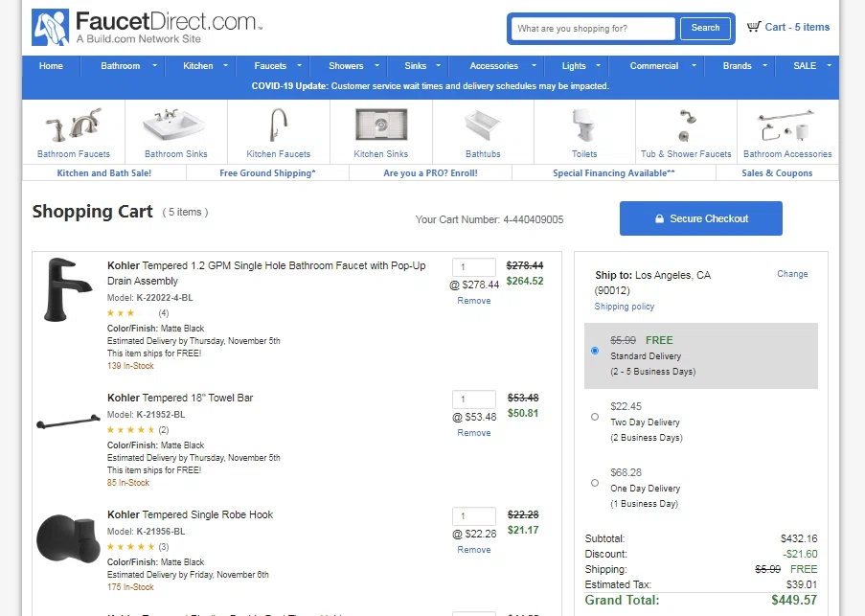Expand the Kitchen menu dropdown arrow
Screen dimensions: 865x616
click(225, 66)
